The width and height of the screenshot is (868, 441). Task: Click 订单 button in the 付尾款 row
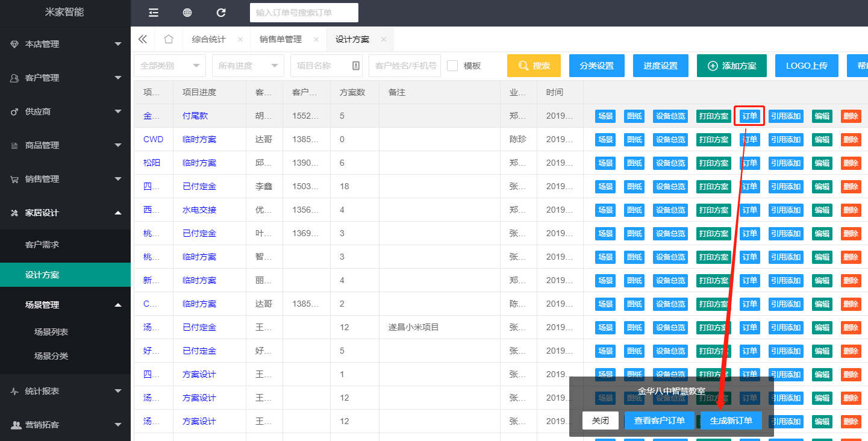coord(750,116)
